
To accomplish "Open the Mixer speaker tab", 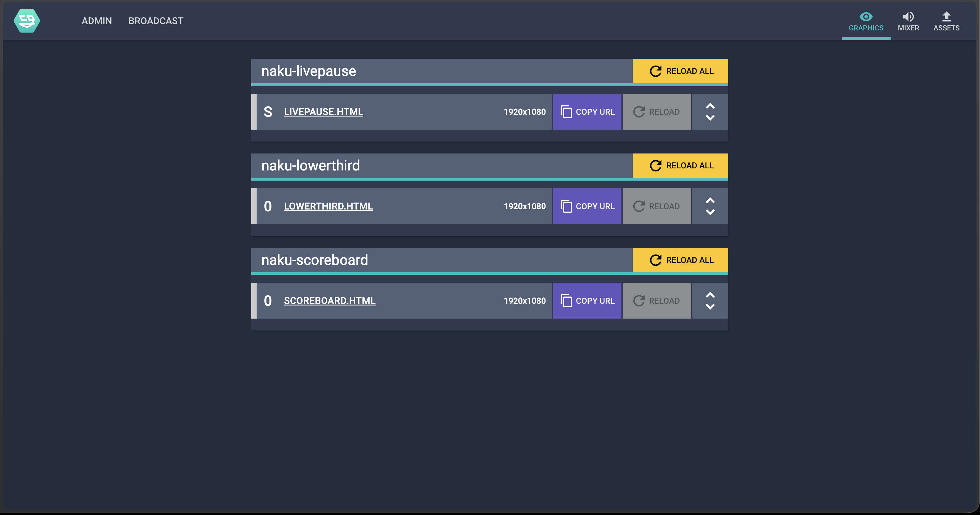I will [908, 21].
